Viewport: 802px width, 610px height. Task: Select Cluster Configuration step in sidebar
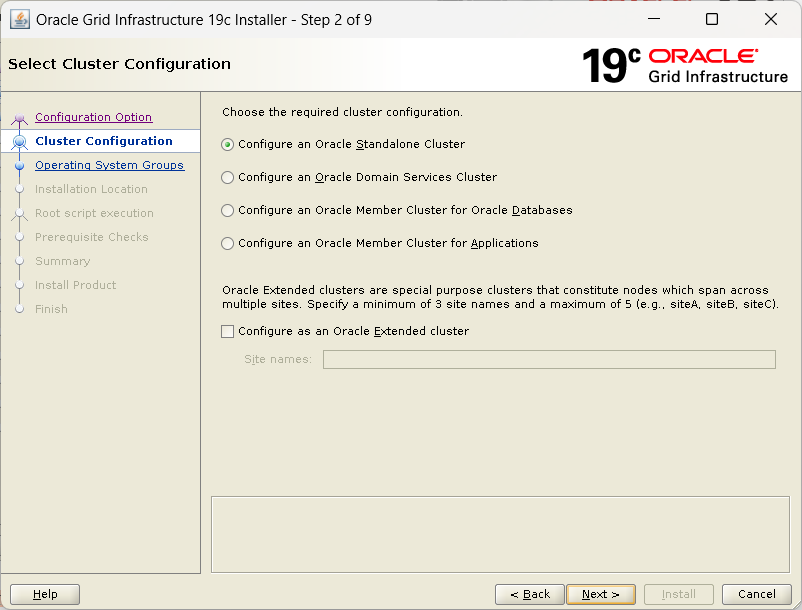click(x=104, y=141)
